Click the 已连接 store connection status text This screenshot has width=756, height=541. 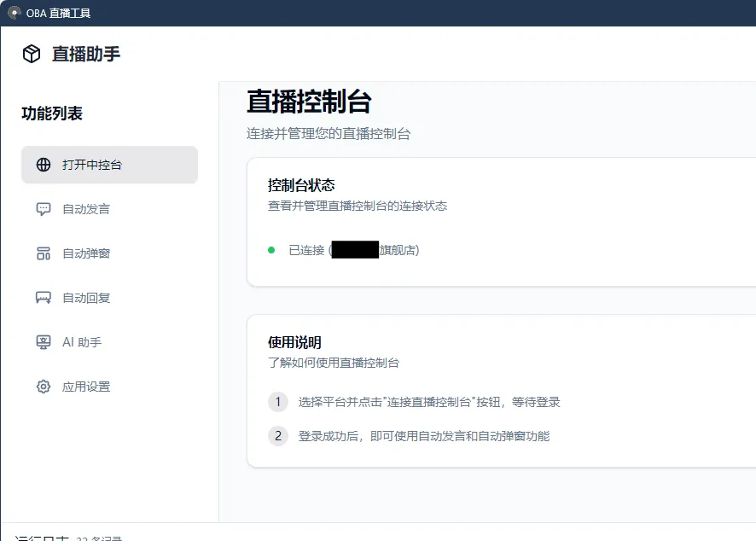pyautogui.click(x=303, y=251)
